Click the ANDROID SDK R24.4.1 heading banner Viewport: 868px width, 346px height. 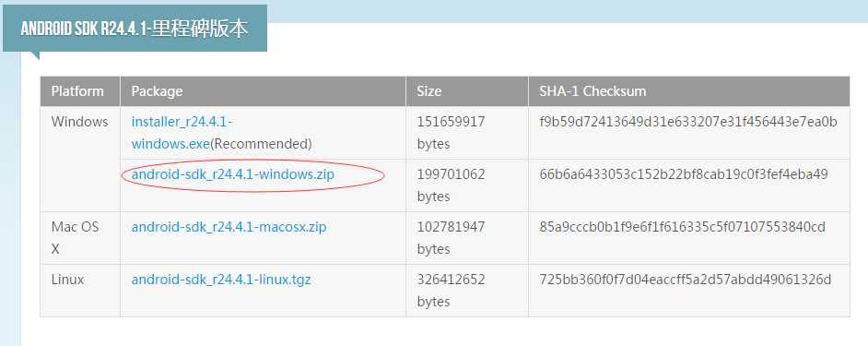point(135,29)
